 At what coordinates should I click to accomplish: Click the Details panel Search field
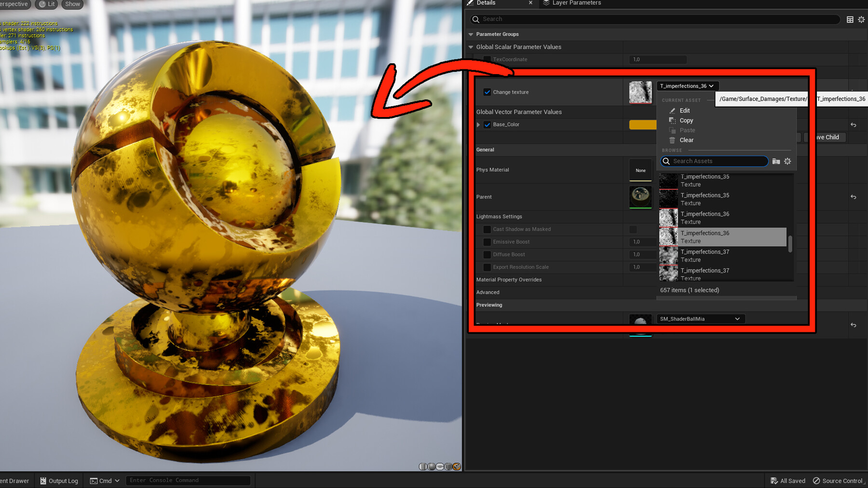click(x=654, y=19)
